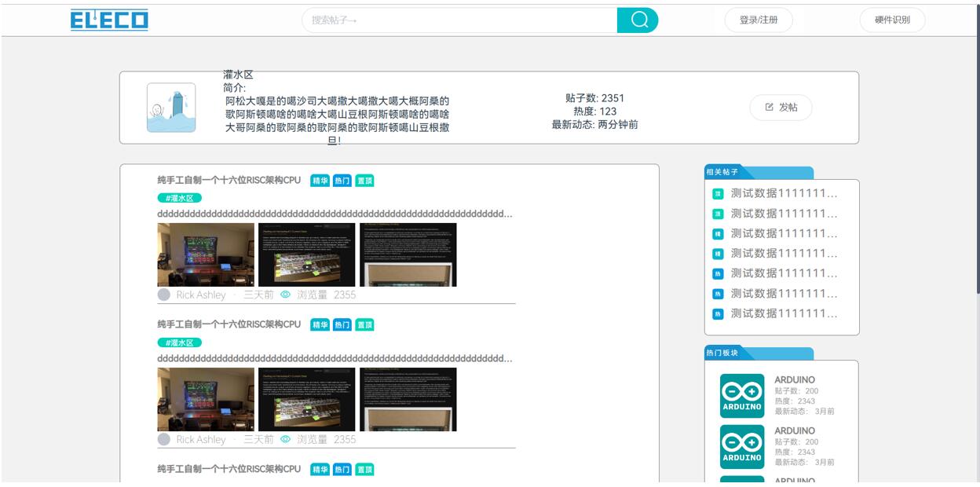This screenshot has width=980, height=487.
Task: Click the 热度: 123 statistic
Action: click(594, 112)
